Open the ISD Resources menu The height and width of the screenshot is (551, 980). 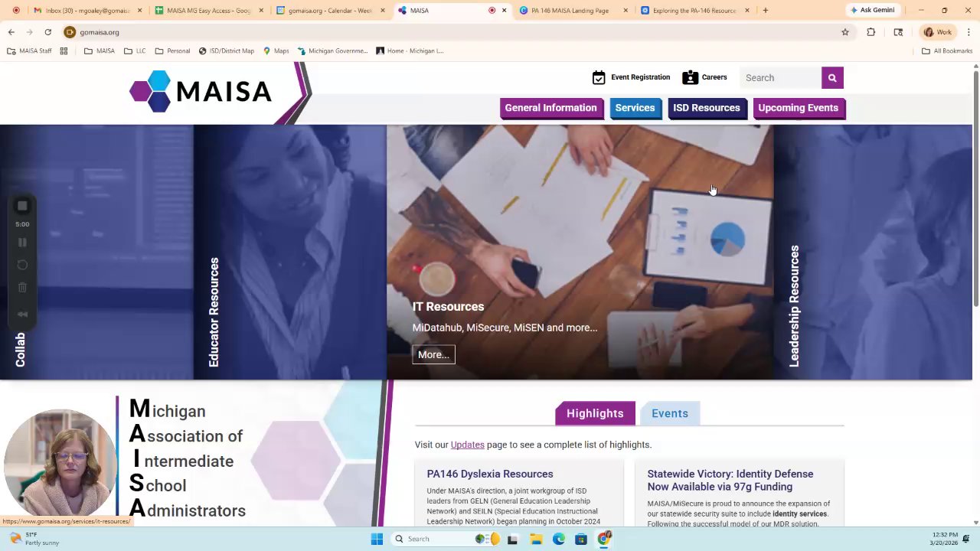click(707, 108)
